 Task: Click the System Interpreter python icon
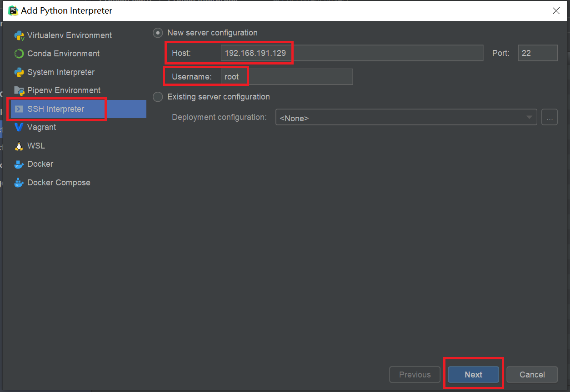tap(19, 72)
